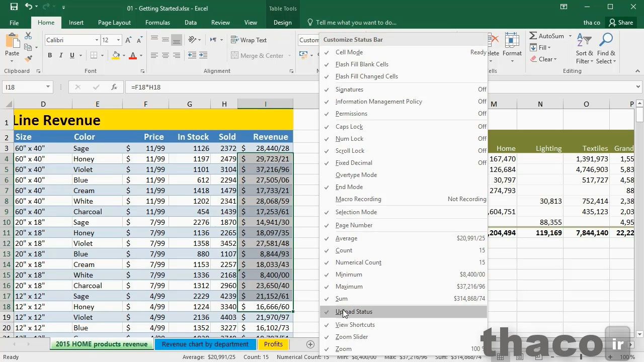The image size is (644, 362).
Task: Click the Insert Function fx icon
Action: click(114, 87)
